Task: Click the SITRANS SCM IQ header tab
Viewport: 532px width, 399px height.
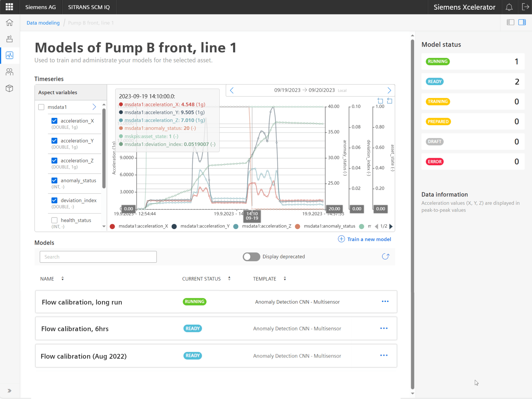Action: click(89, 7)
